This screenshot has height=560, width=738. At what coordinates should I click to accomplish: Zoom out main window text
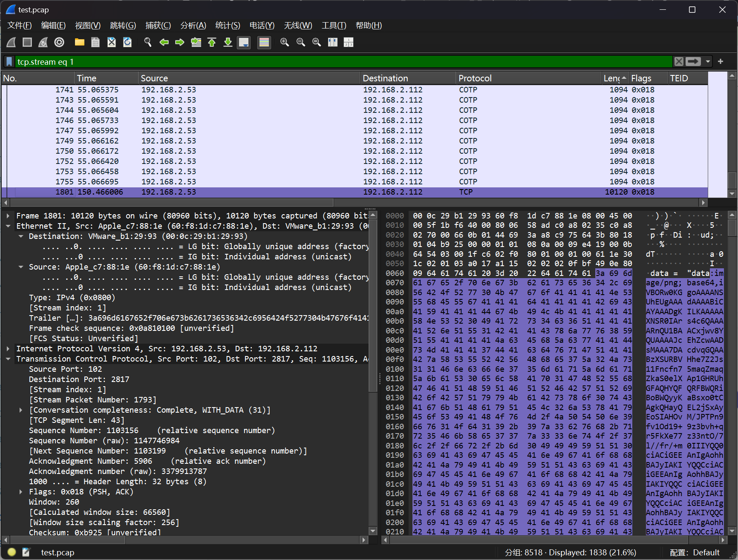coord(301,42)
